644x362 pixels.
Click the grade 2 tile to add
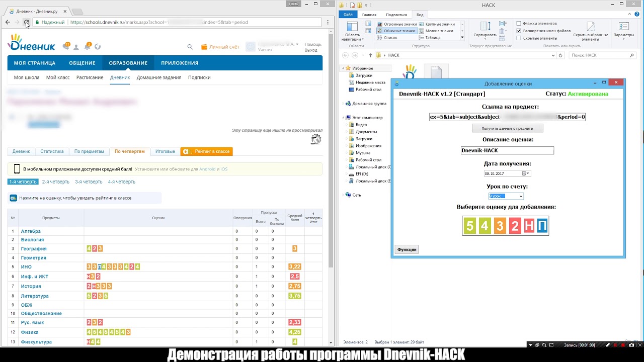(x=514, y=226)
